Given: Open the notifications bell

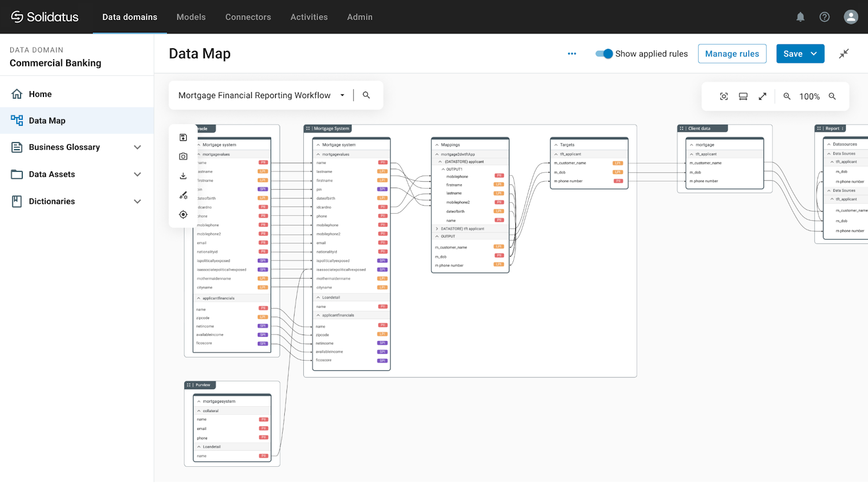Looking at the screenshot, I should 800,17.
